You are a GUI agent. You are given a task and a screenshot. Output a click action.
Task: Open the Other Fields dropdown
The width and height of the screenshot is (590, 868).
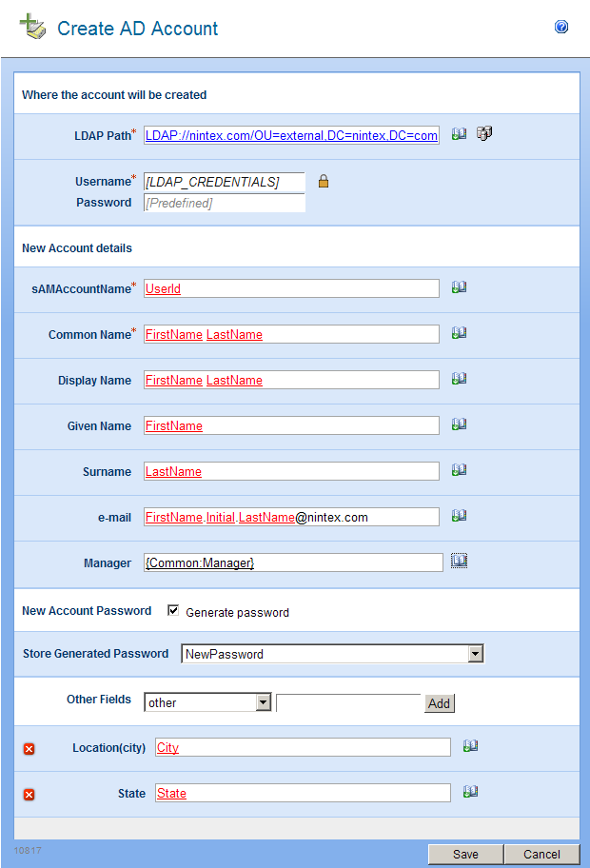click(x=264, y=702)
